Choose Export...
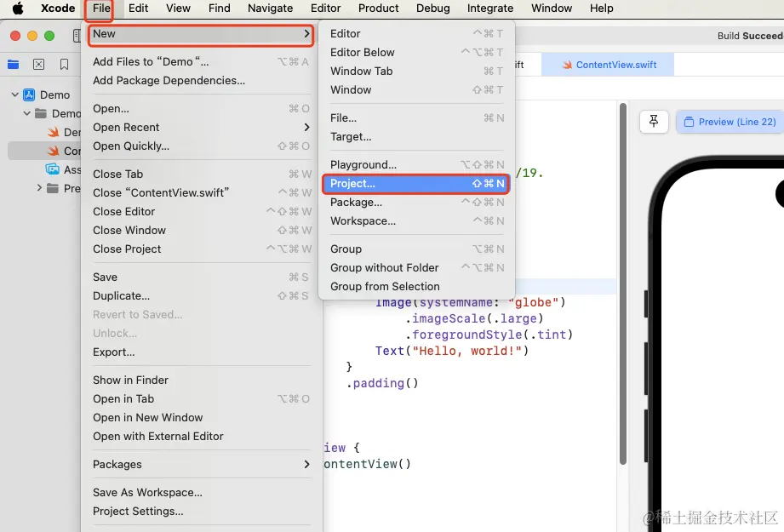784x532 pixels. point(201,352)
